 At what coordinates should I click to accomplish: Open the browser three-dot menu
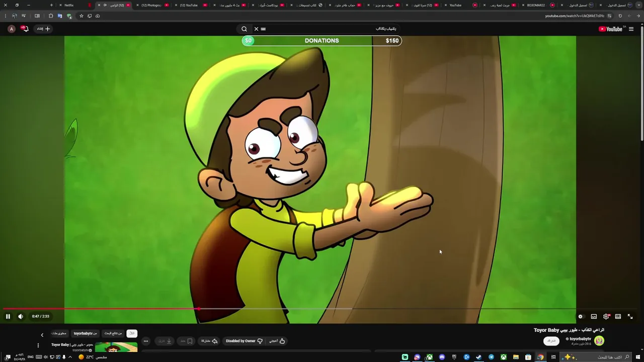point(5,16)
